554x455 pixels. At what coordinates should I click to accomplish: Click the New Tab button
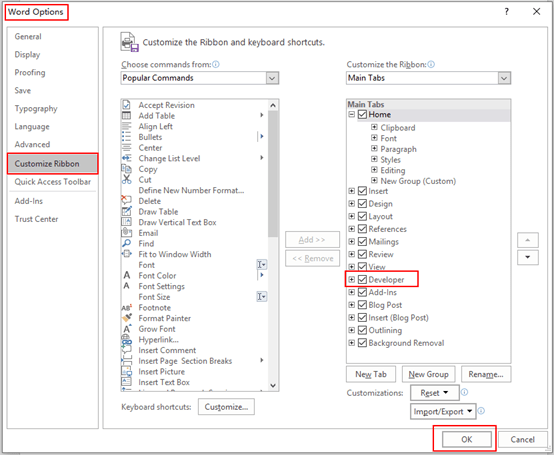click(x=371, y=374)
